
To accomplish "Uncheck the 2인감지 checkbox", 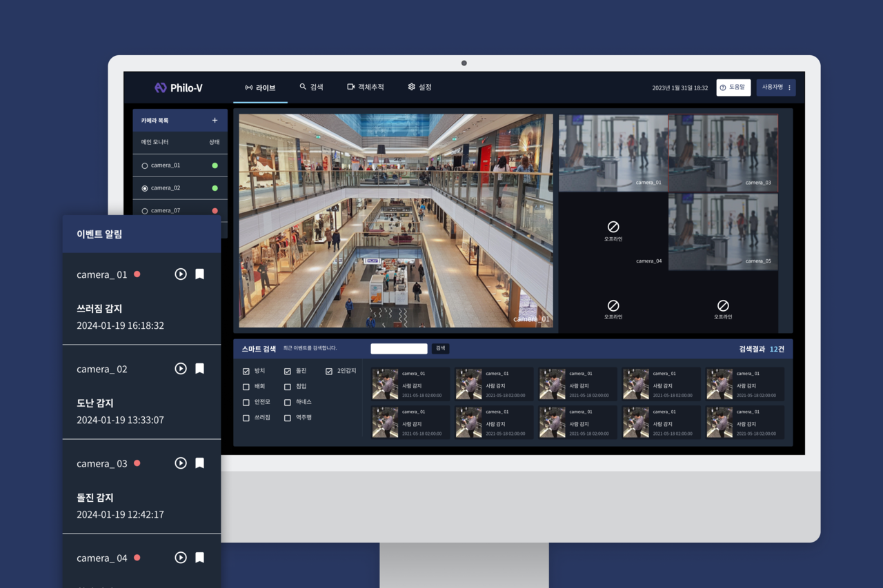I will [329, 372].
